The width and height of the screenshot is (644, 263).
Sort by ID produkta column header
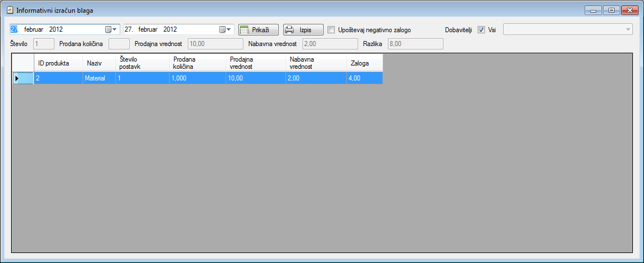(x=58, y=63)
